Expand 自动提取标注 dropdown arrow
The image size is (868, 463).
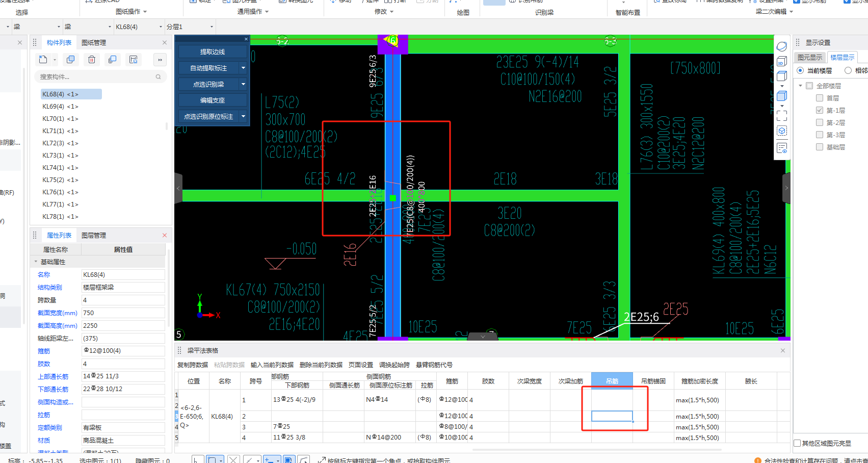point(243,68)
